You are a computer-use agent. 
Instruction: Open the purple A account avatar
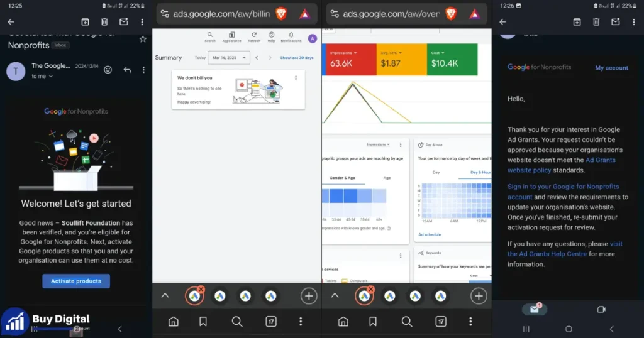click(x=313, y=38)
